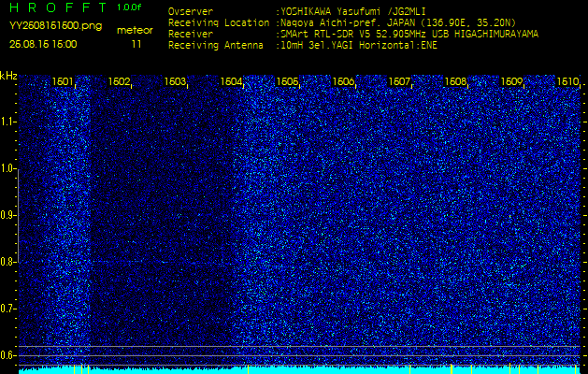Click the meteor count 11

pyautogui.click(x=136, y=44)
